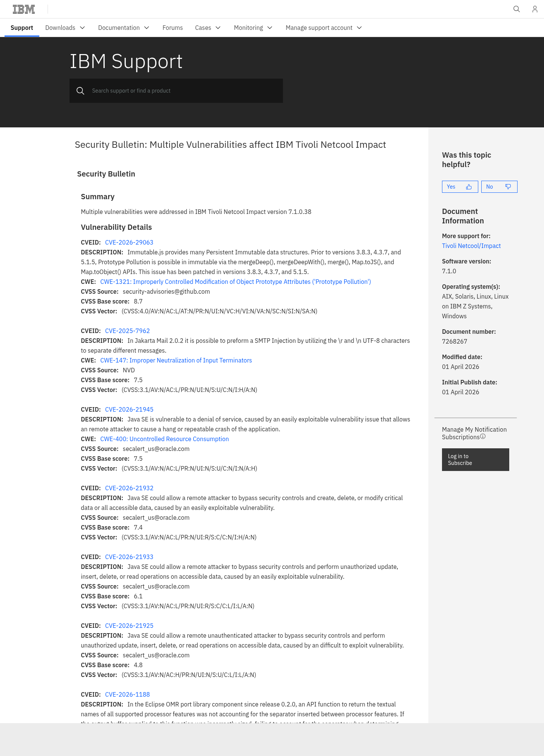
Task: Click Log in to Subscribe button
Action: 476,460
